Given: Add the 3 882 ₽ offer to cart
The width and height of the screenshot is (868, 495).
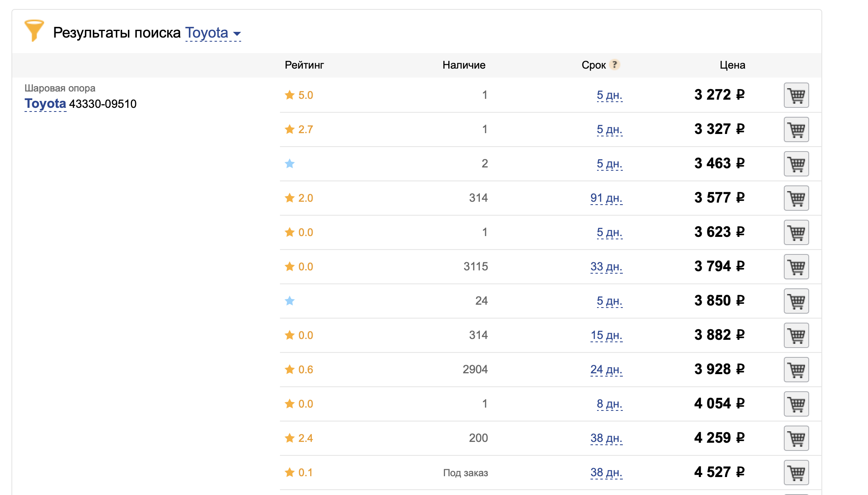Looking at the screenshot, I should click(x=796, y=335).
